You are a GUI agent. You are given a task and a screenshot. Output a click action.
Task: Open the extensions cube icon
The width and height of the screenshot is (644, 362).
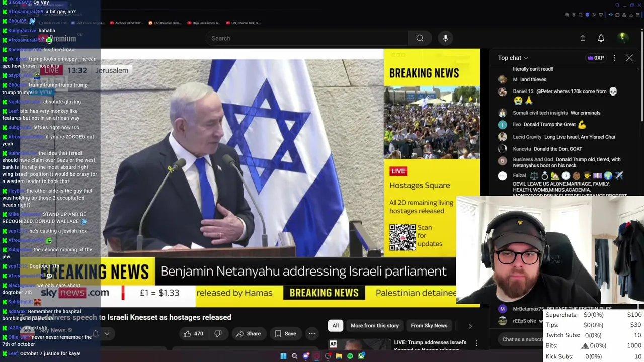pos(617,15)
